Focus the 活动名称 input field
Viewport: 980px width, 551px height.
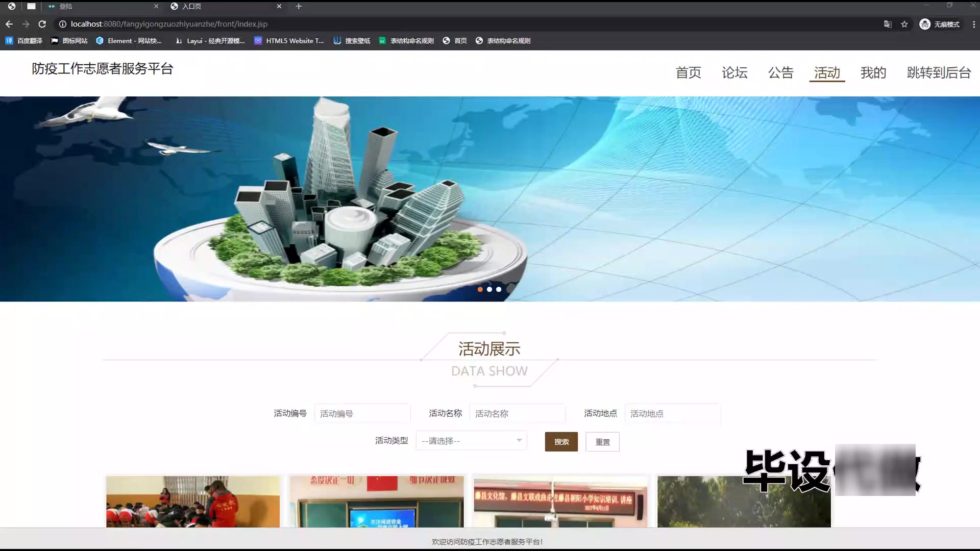click(x=517, y=413)
